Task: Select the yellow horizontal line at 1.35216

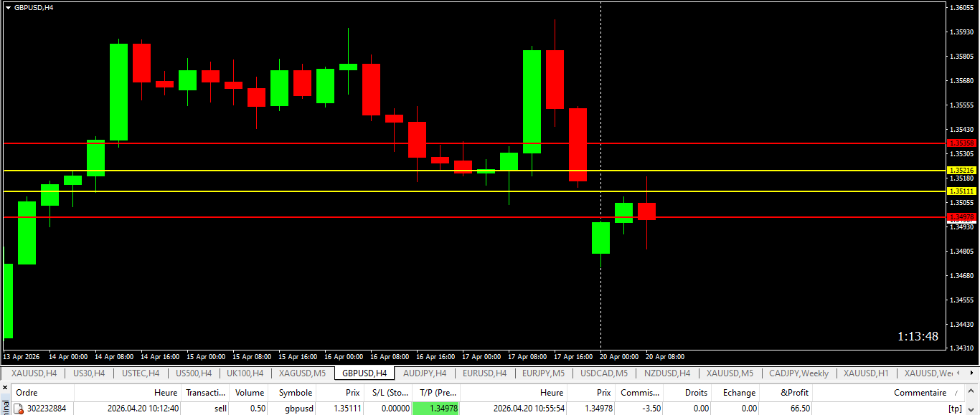Action: pyautogui.click(x=473, y=171)
